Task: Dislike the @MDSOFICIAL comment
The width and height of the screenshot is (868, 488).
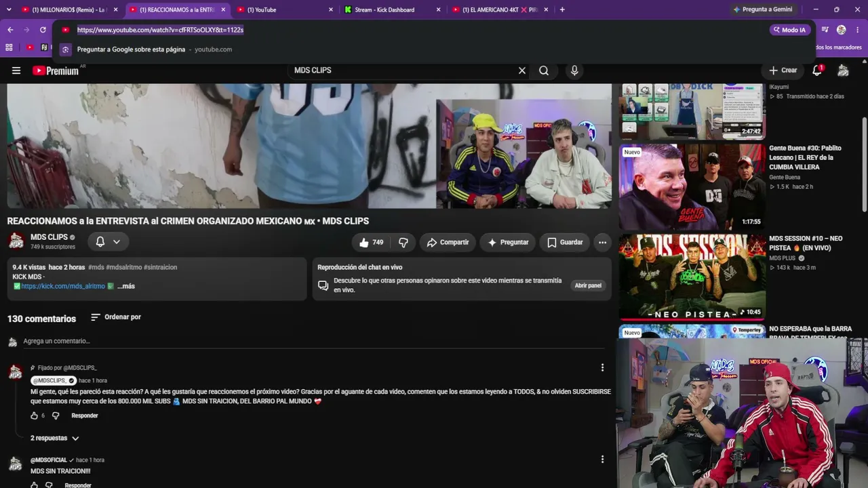Action: pos(49,485)
